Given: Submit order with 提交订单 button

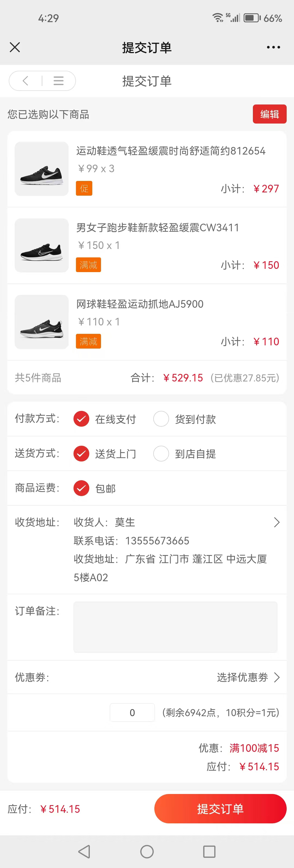Looking at the screenshot, I should coord(220,809).
